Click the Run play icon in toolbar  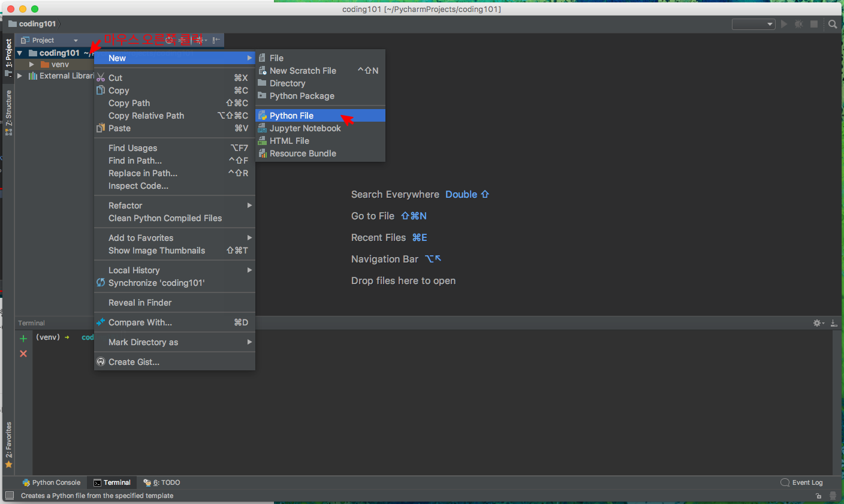(784, 24)
